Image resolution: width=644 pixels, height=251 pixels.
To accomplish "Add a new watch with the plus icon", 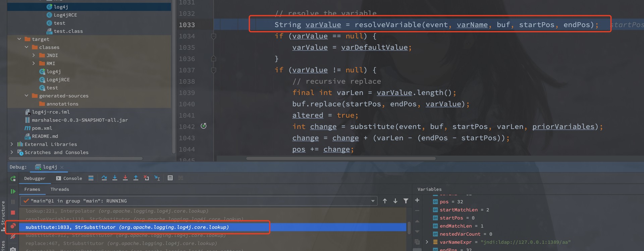I will pos(417,200).
